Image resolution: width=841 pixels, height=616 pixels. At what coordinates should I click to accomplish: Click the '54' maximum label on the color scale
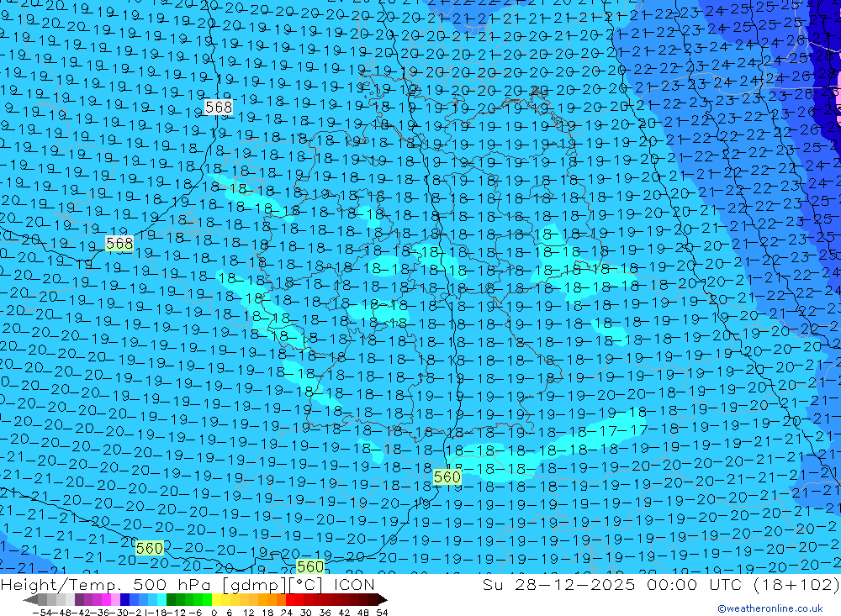point(382,613)
